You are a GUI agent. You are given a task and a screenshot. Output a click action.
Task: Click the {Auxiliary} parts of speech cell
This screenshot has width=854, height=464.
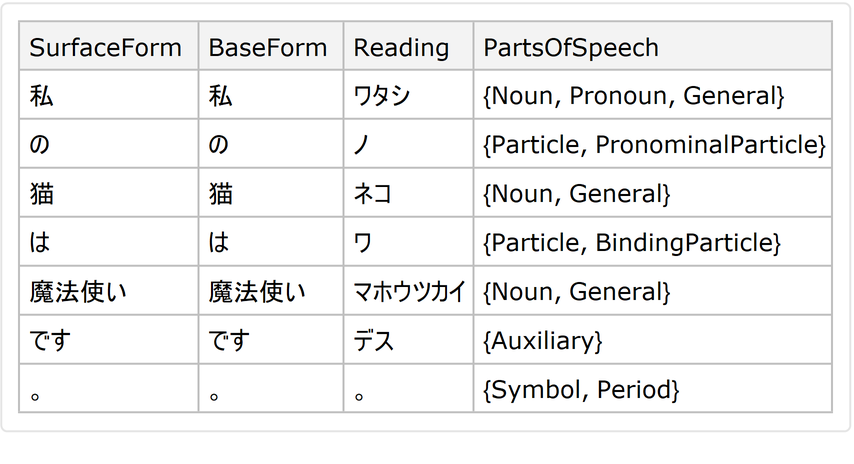click(542, 341)
